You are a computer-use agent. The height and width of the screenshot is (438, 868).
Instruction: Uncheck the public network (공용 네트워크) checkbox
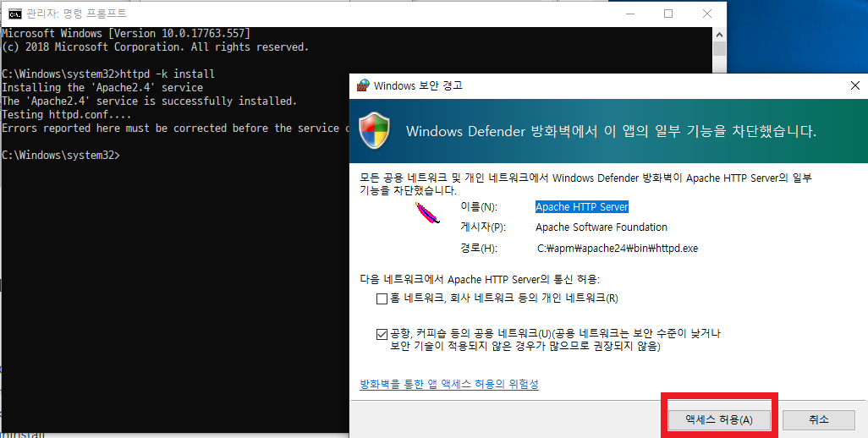382,334
